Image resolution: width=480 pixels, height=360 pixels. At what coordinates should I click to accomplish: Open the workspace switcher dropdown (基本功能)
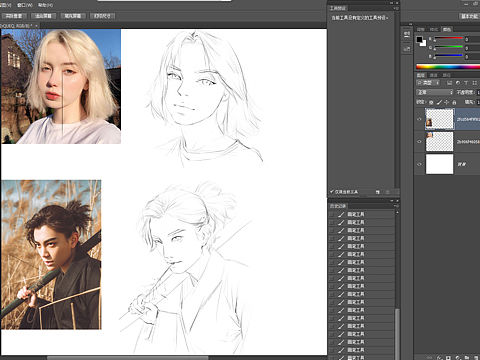click(470, 16)
